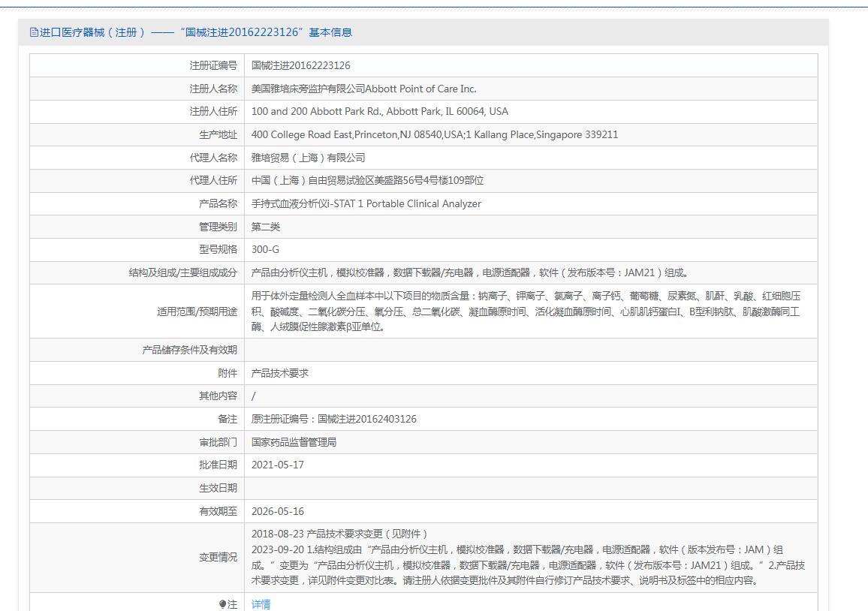Click the bullet icon beside 注 label
The image size is (868, 611).
[222, 603]
